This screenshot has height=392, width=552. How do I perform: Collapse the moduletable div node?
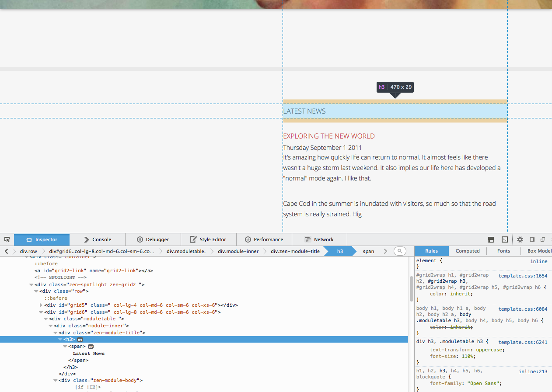(46, 319)
